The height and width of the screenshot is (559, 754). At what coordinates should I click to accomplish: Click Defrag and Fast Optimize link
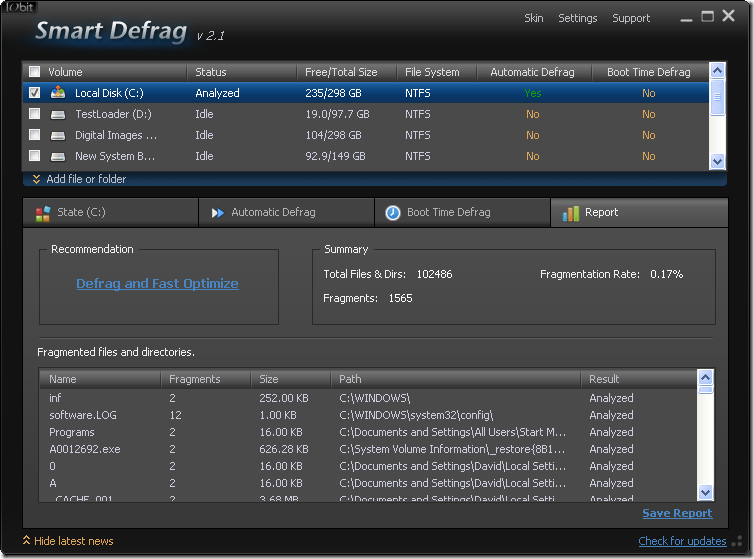[x=157, y=283]
